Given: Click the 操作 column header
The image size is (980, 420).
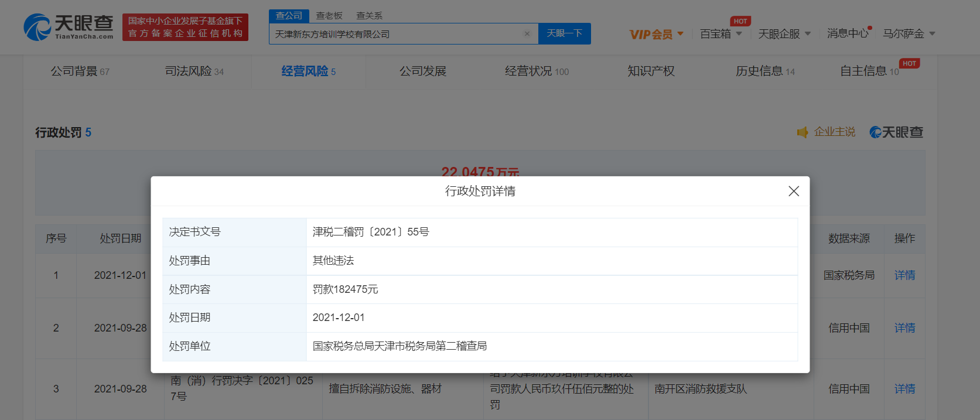Looking at the screenshot, I should tap(904, 238).
